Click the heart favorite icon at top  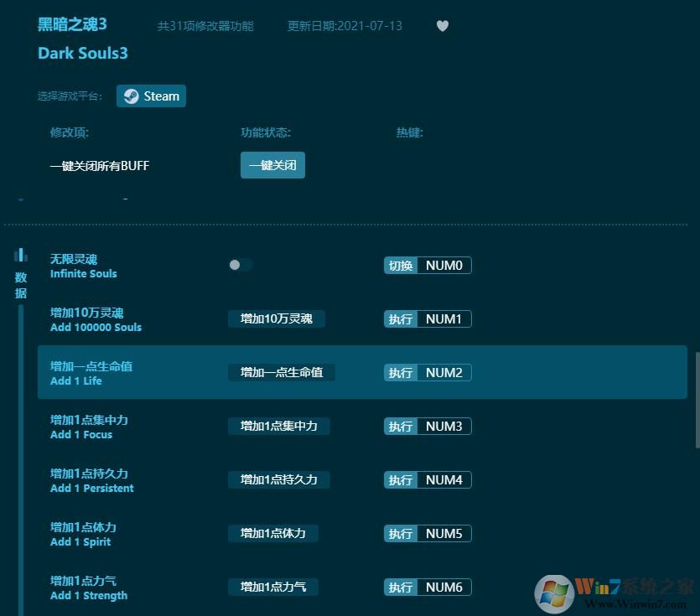coord(443,26)
